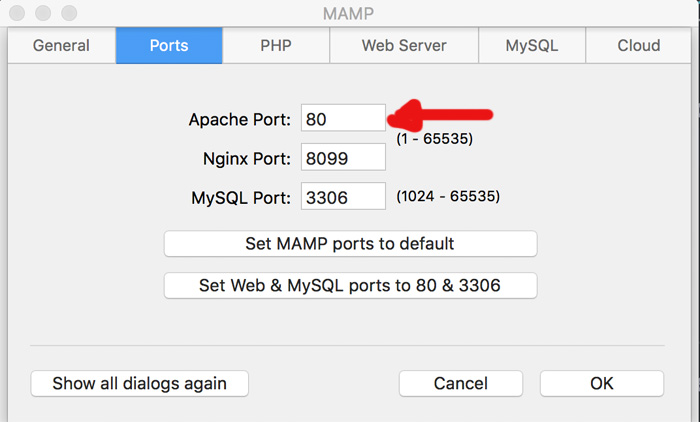The width and height of the screenshot is (700, 422).
Task: Confirm the port settings with OK
Action: pyautogui.click(x=601, y=383)
